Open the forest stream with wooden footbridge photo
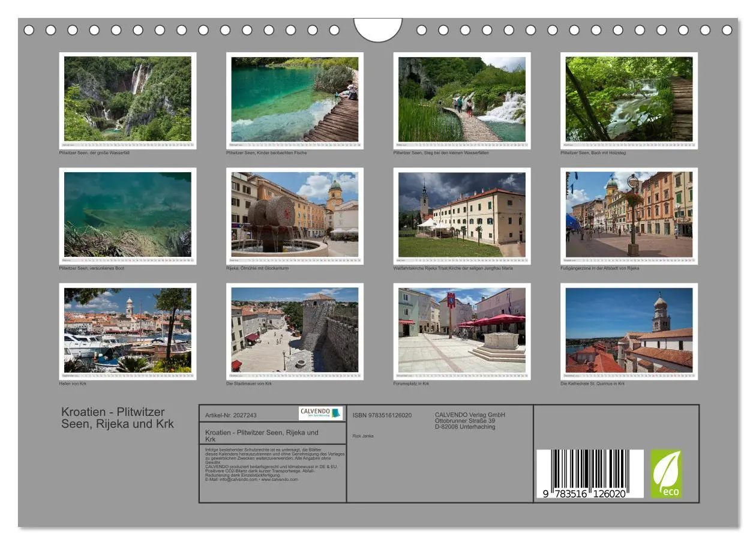756x545 pixels. (x=629, y=99)
